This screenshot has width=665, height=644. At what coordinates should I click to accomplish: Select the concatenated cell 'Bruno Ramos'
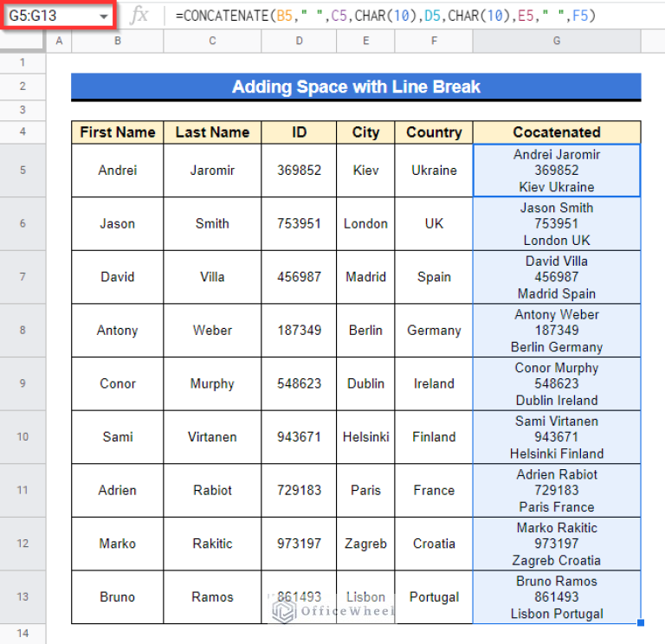pyautogui.click(x=557, y=597)
